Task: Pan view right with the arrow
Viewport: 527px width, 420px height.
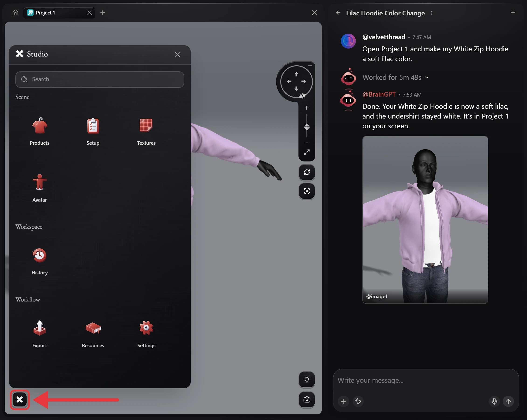Action: click(x=304, y=81)
